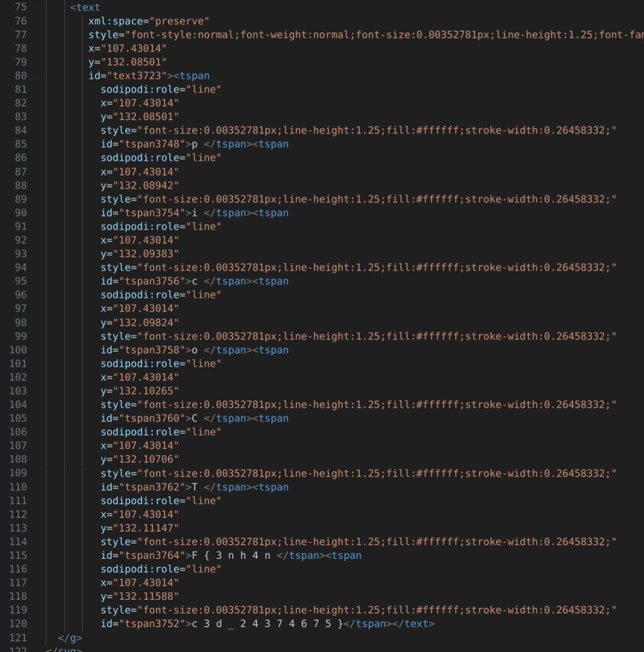644x652 pixels.
Task: Click y="132.08501" on line 79
Action: click(127, 62)
